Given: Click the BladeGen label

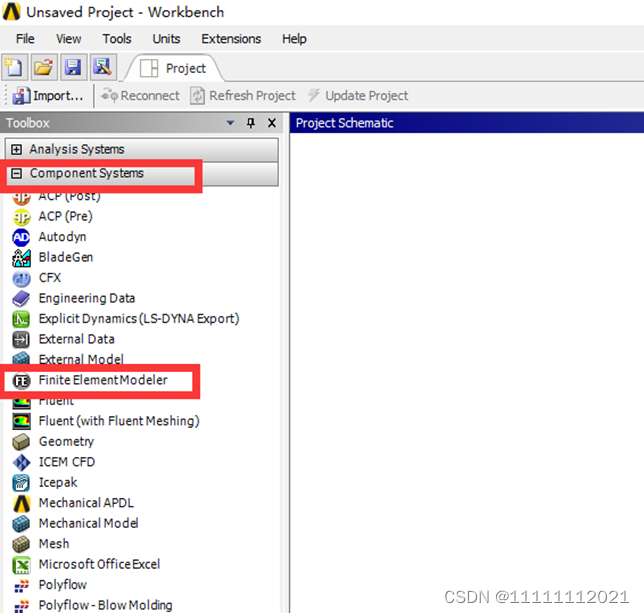Looking at the screenshot, I should (66, 257).
